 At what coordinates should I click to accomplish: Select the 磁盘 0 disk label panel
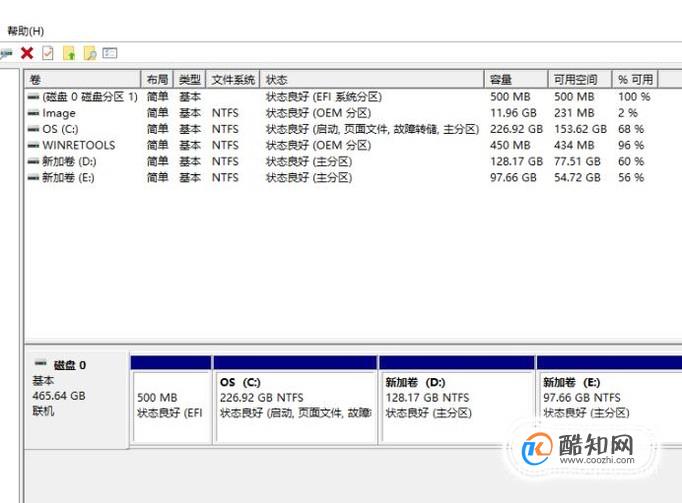point(77,400)
